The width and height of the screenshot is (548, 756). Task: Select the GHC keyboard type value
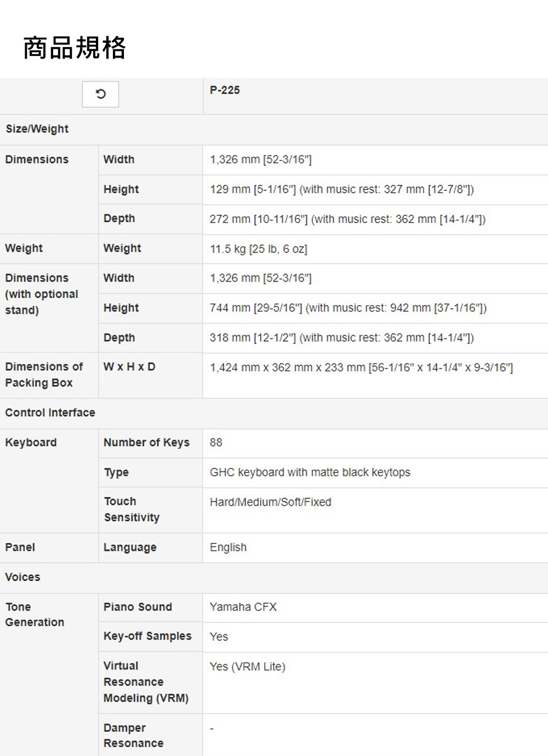coord(310,472)
